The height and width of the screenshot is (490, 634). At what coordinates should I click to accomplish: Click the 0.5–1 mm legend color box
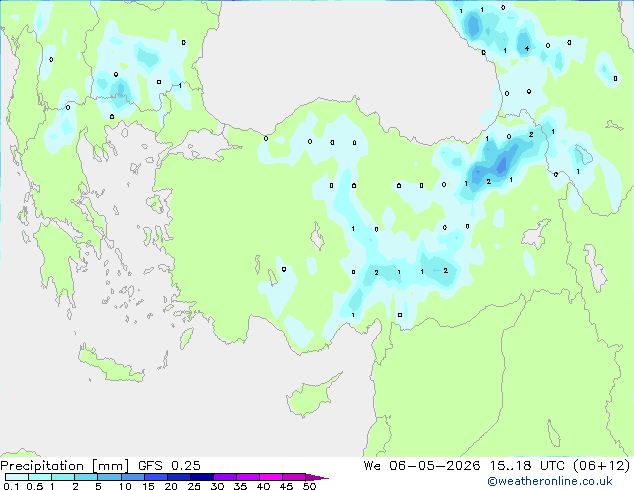(x=40, y=477)
